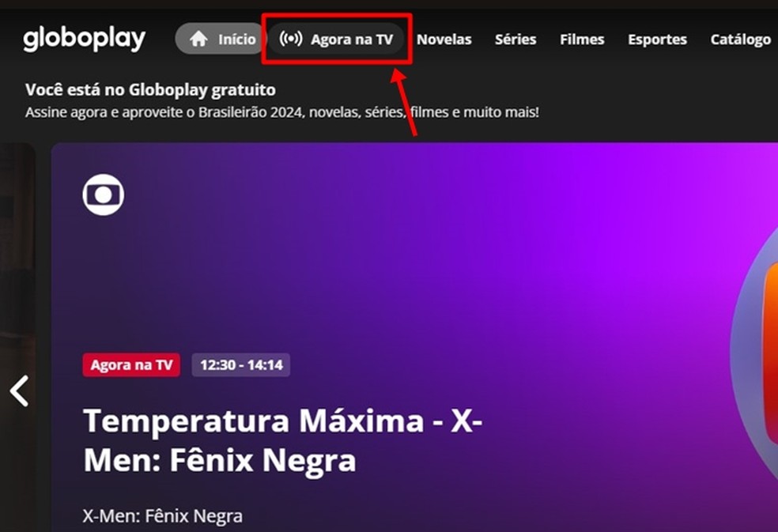Open the Novelas section

444,40
